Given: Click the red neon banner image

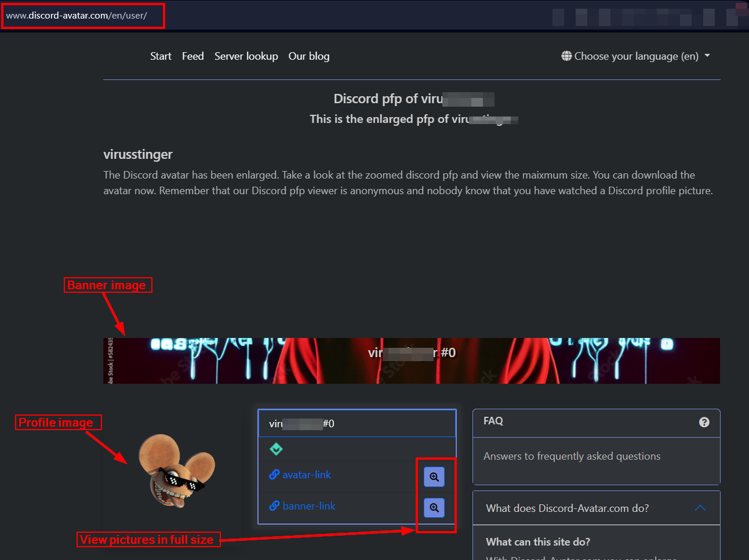Looking at the screenshot, I should pos(412,361).
